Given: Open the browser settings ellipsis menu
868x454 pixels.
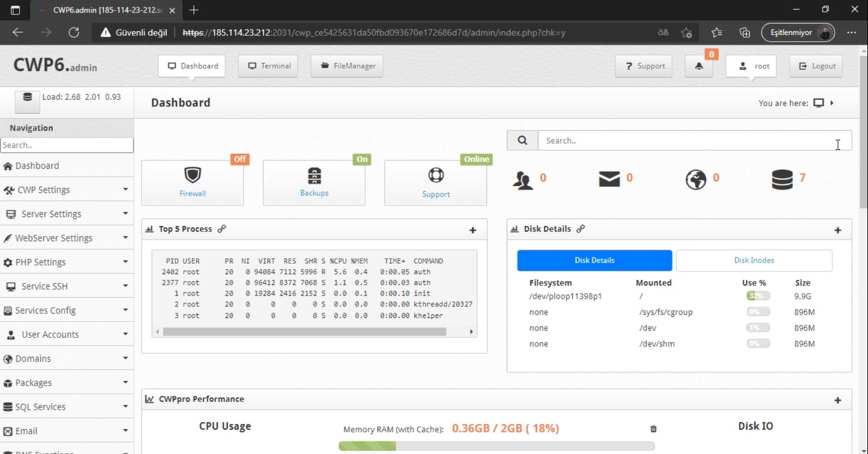Looking at the screenshot, I should pos(851,32).
